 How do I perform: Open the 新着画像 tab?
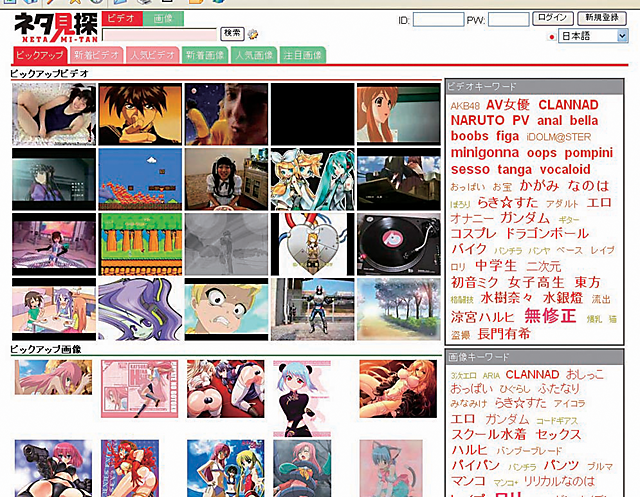click(x=205, y=55)
